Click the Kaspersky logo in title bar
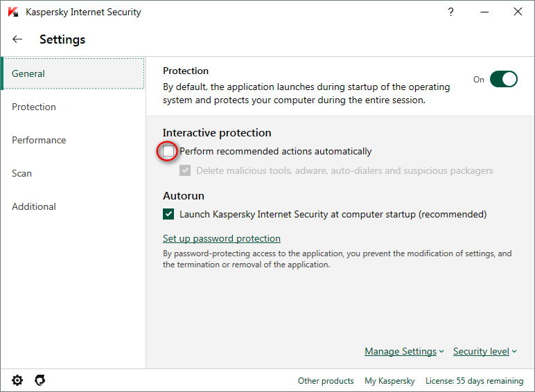The width and height of the screenshot is (535, 392). tap(13, 12)
